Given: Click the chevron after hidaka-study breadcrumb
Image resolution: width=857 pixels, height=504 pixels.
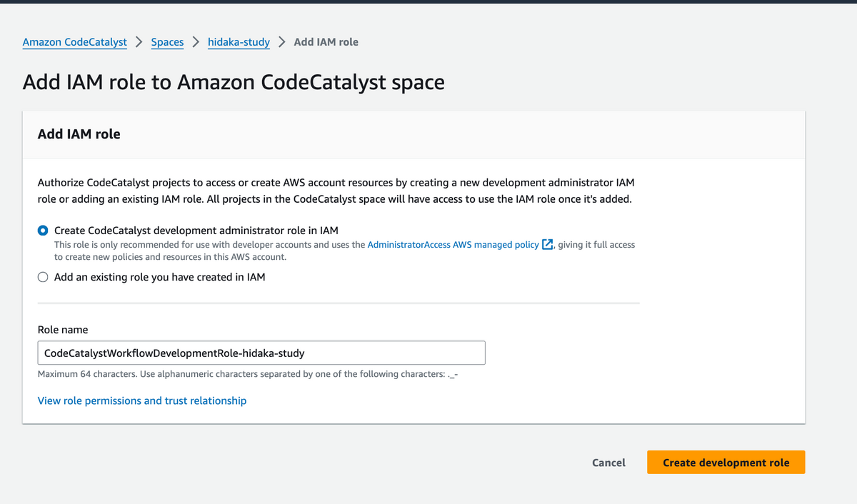Looking at the screenshot, I should tap(281, 41).
